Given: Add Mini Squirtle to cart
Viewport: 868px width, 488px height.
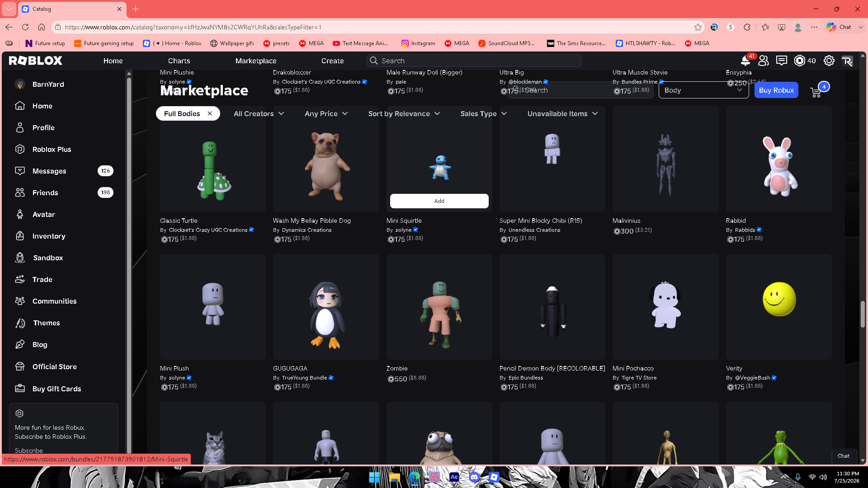Looking at the screenshot, I should click(x=439, y=201).
